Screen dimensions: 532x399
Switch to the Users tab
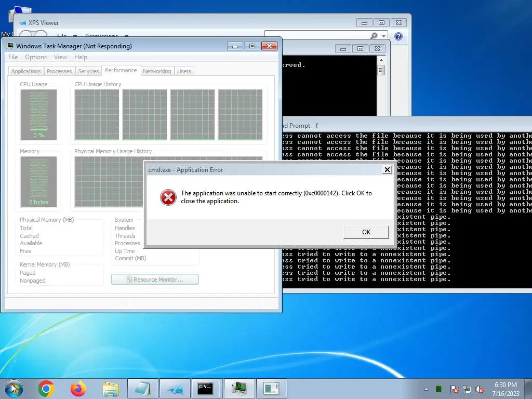[184, 71]
